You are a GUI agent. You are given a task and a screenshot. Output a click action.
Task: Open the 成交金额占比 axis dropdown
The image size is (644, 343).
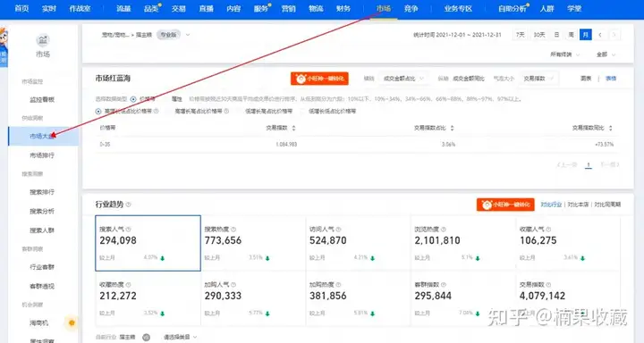click(x=402, y=79)
